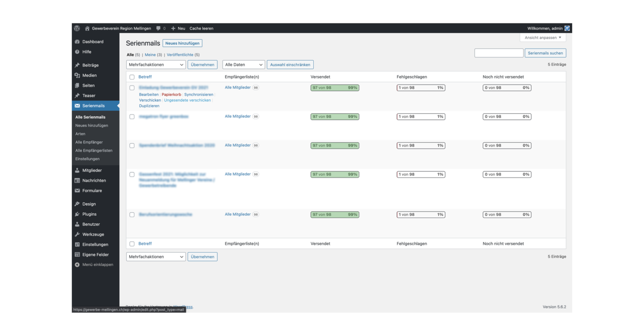The image size is (644, 322).
Task: Open the comments bubble icon in admin bar
Action: pyautogui.click(x=159, y=28)
